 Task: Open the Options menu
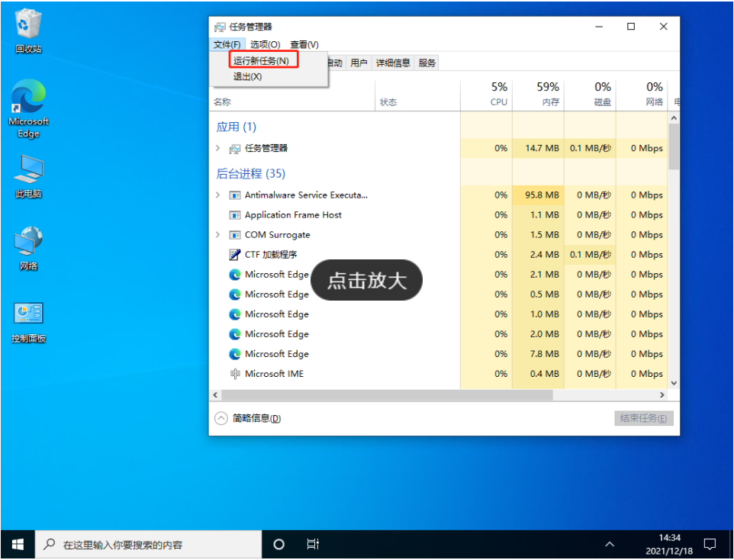click(x=265, y=44)
